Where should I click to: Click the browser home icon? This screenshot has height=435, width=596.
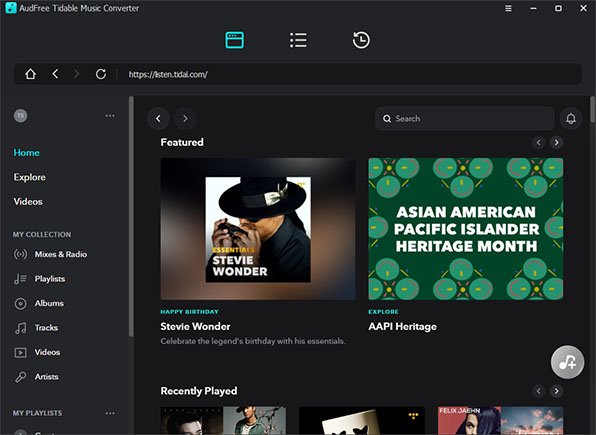coord(30,74)
